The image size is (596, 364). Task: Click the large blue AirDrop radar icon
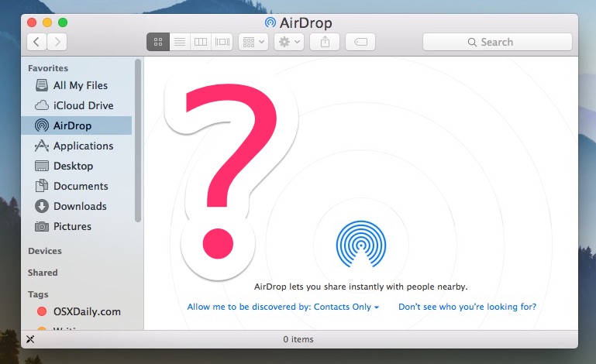coord(361,244)
